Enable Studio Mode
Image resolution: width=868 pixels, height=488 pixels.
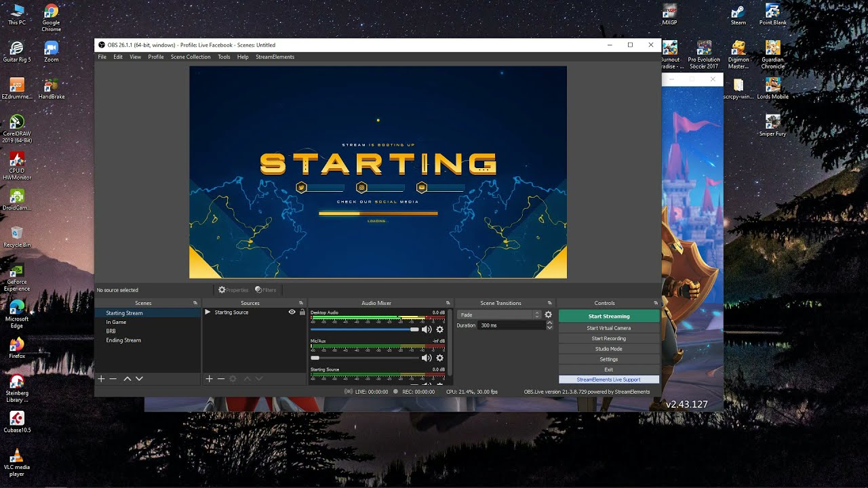click(609, 349)
